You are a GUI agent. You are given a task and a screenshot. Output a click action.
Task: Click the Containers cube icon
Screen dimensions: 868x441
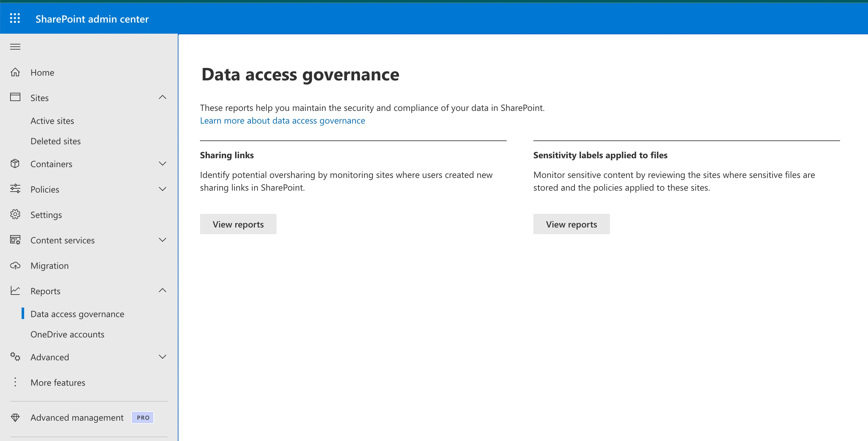(15, 164)
